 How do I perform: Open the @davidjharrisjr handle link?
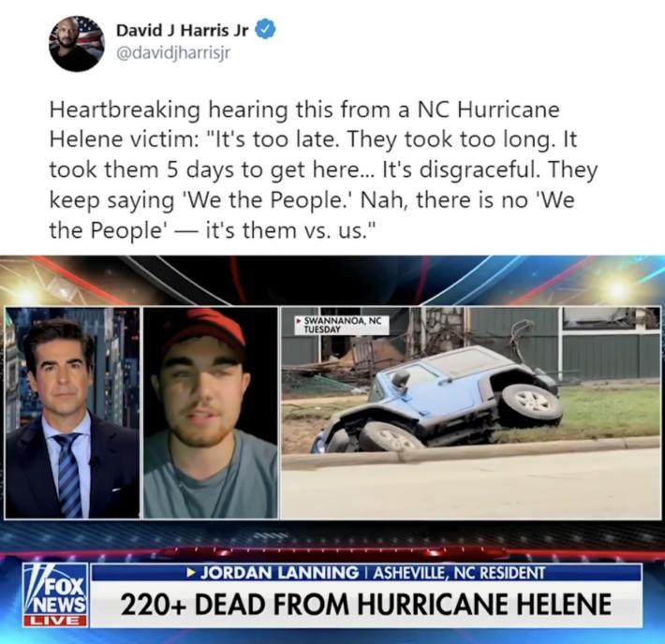point(173,53)
